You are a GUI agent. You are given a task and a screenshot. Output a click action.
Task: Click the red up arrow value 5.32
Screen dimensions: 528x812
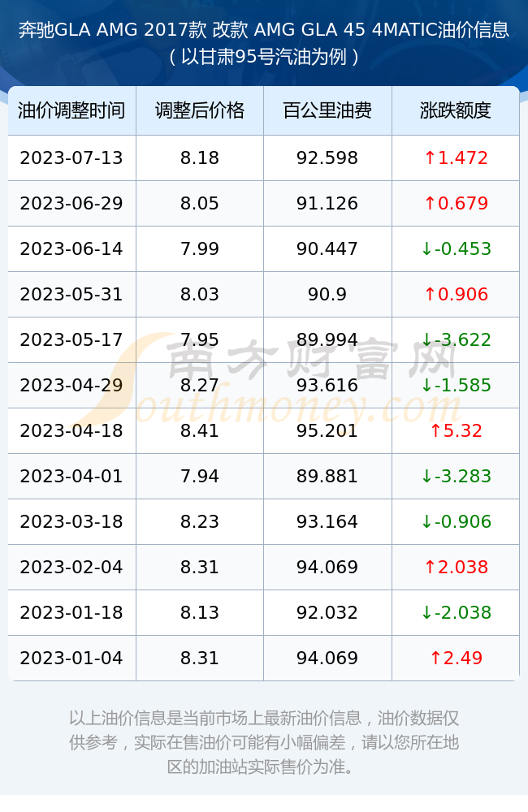coord(456,430)
